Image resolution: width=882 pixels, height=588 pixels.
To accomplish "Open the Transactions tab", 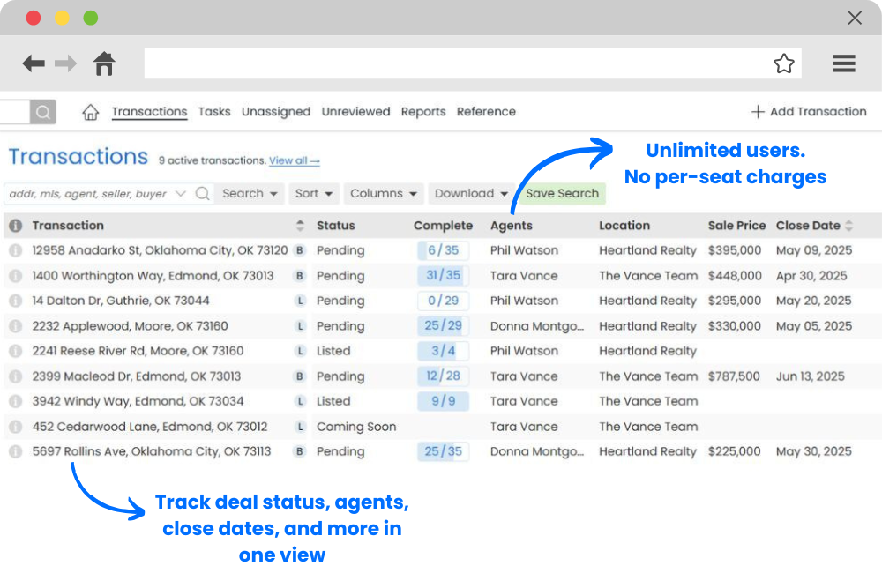I will (149, 112).
